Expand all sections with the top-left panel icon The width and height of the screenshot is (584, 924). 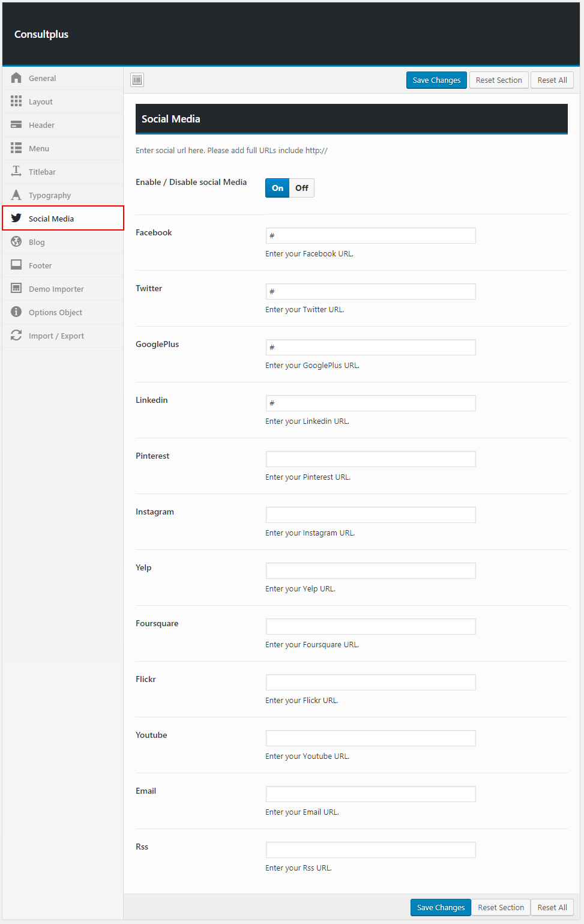[137, 80]
